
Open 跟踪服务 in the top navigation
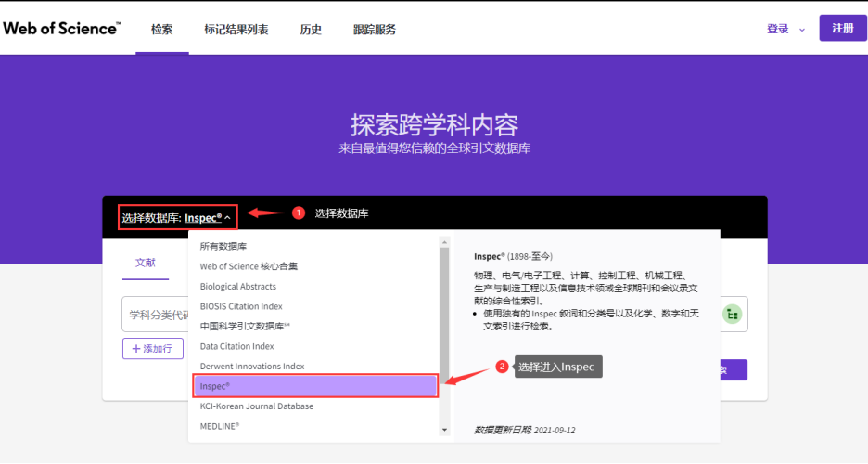[x=375, y=30]
